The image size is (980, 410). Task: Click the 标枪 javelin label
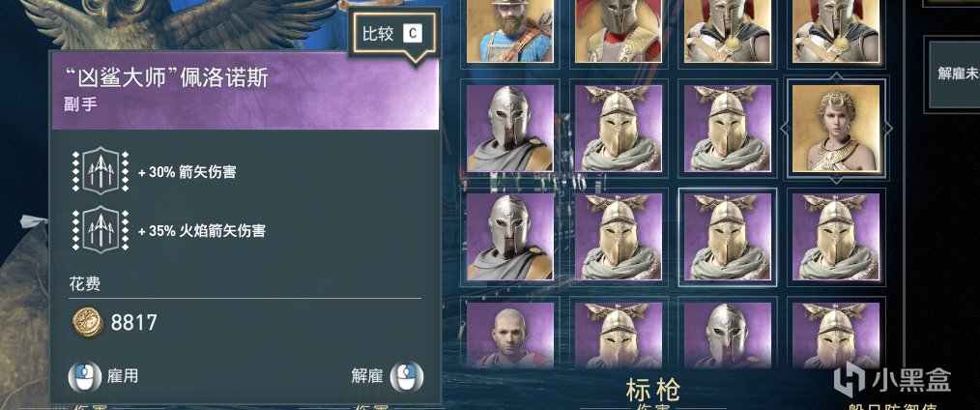[x=652, y=390]
